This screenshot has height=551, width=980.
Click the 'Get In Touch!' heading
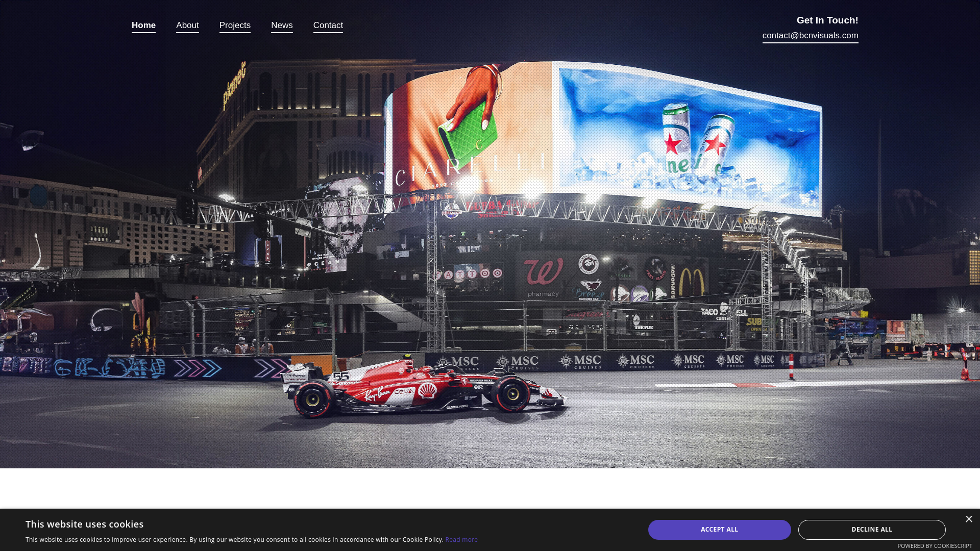click(x=827, y=20)
